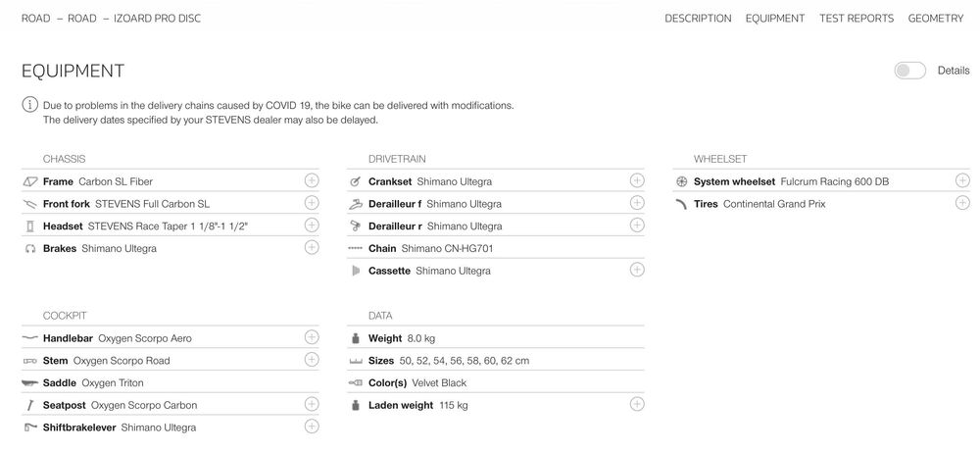980x452 pixels.
Task: Click the info icon beside COVID 19 notice
Action: (x=30, y=105)
